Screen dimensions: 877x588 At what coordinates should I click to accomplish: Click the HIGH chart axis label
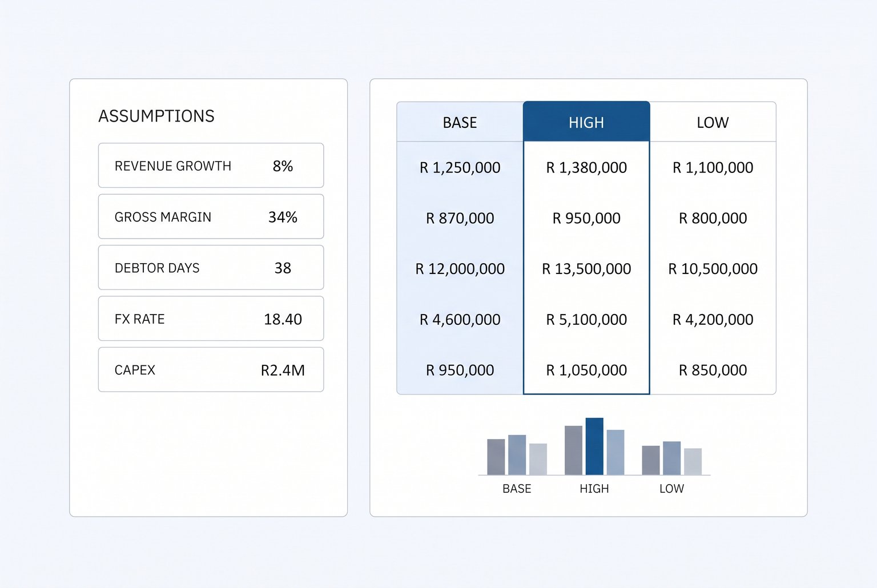pos(594,489)
